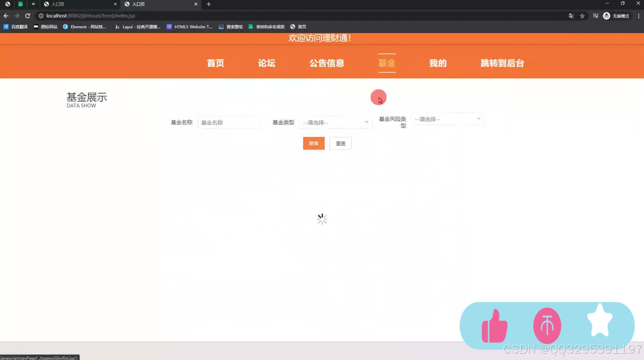644x360 pixels.
Task: Open the 我的 navigation item
Action: (438, 63)
